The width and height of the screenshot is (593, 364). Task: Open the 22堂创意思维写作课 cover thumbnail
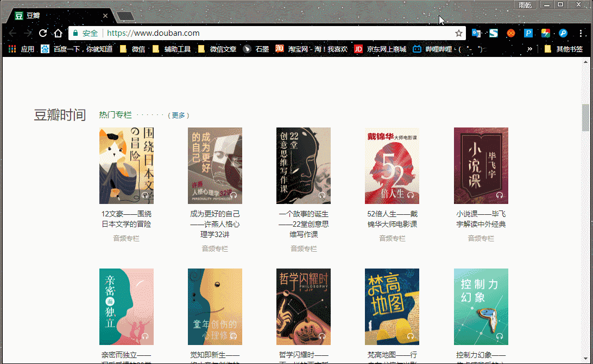point(304,165)
